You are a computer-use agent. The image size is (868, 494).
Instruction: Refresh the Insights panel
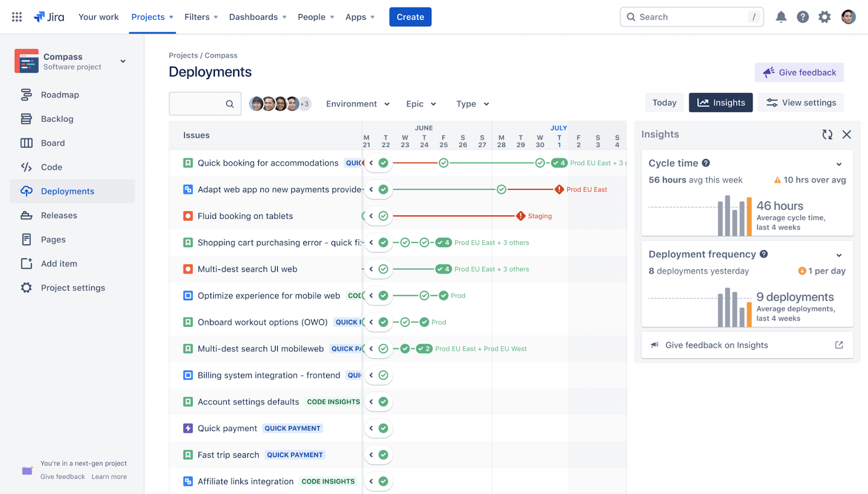coord(827,134)
